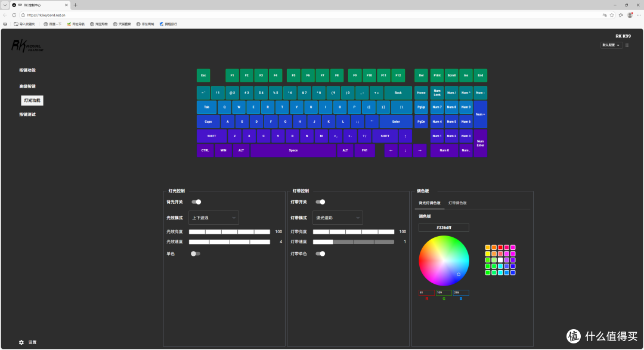Viewport: 644px width, 350px height.
Task: Pick a color on the color wheel
Action: pyautogui.click(x=444, y=261)
